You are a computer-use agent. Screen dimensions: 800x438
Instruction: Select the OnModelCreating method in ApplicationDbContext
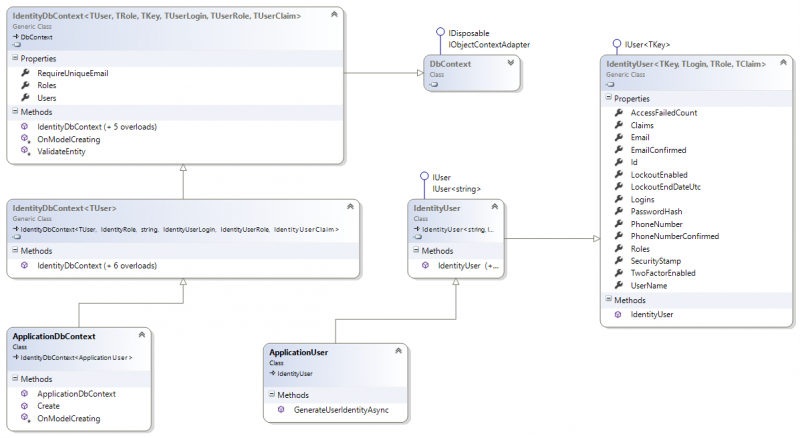68,418
